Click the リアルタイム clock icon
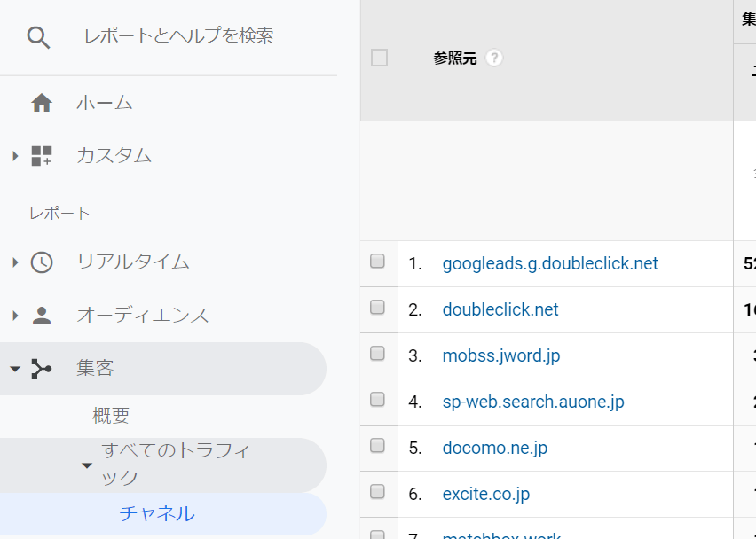The width and height of the screenshot is (756, 539). tap(42, 262)
